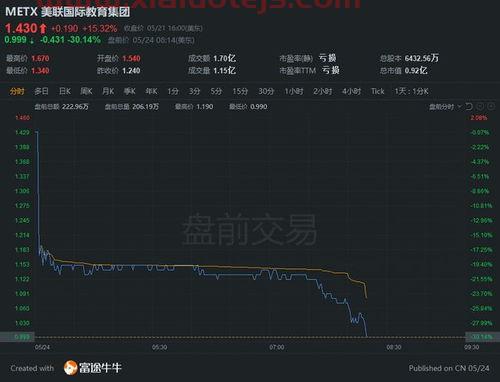Select the 1小时 interval tab

[x=294, y=91]
